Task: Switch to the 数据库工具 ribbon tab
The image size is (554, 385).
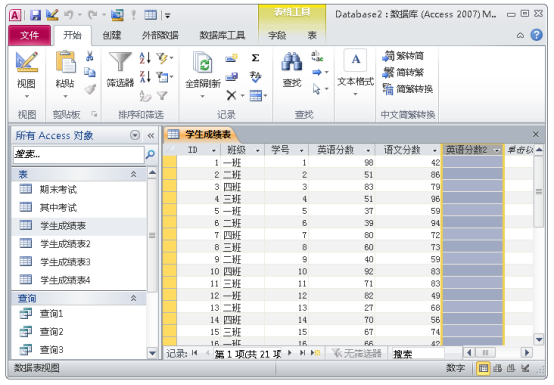Action: (222, 35)
